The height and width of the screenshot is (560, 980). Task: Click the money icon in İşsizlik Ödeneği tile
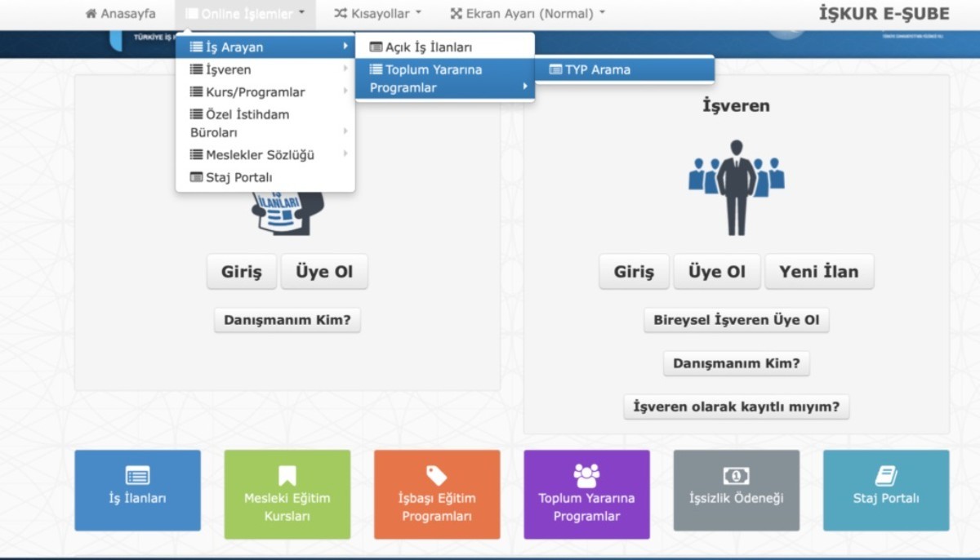(737, 476)
